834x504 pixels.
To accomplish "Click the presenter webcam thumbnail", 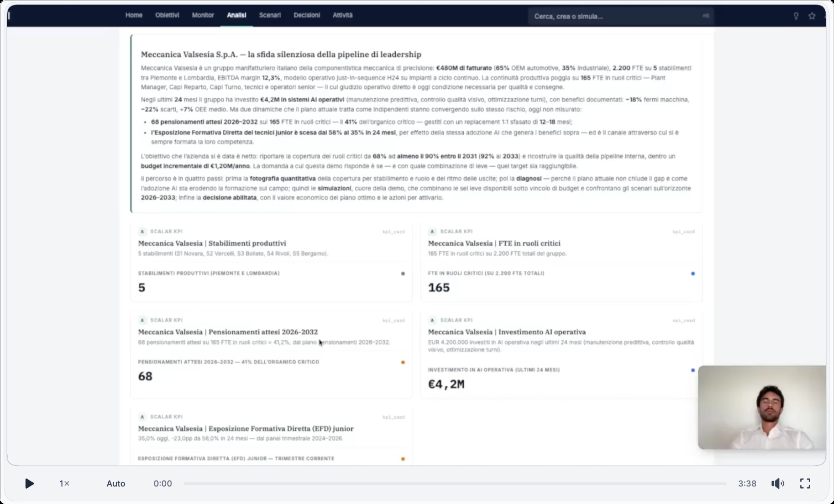I will (762, 407).
